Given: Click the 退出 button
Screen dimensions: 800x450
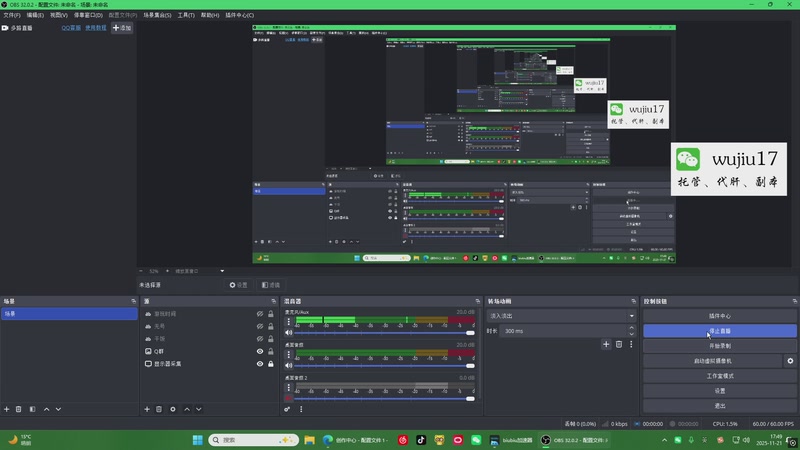Looking at the screenshot, I should pos(719,406).
